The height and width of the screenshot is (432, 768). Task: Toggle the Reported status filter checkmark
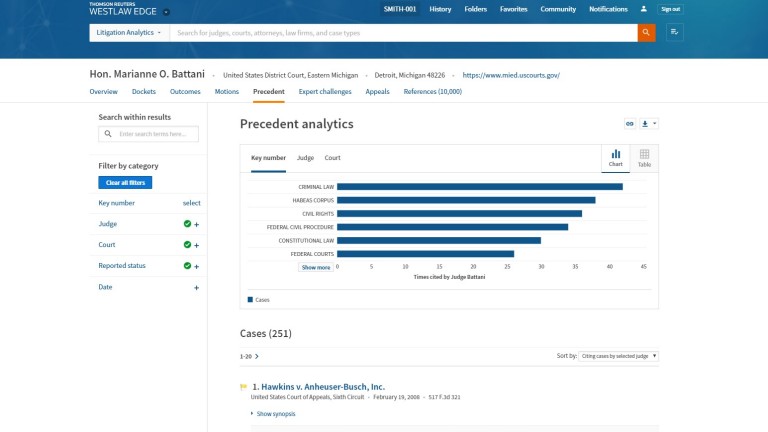187,266
